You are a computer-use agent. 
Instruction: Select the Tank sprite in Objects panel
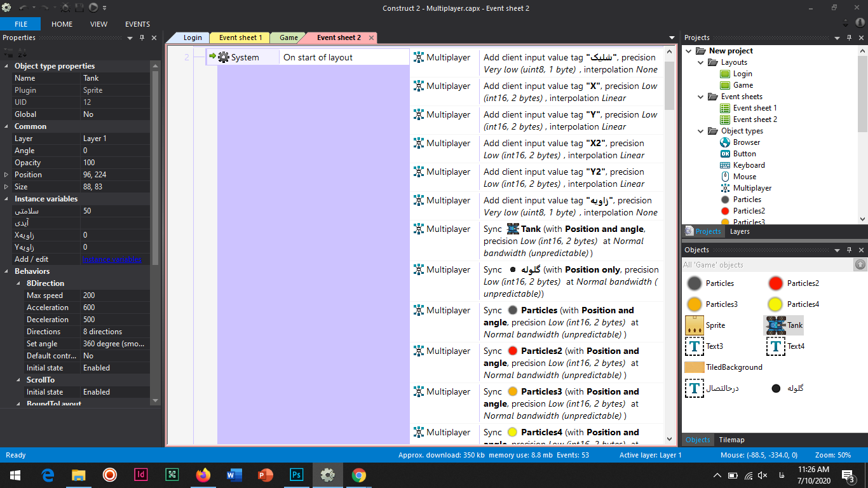tap(783, 325)
